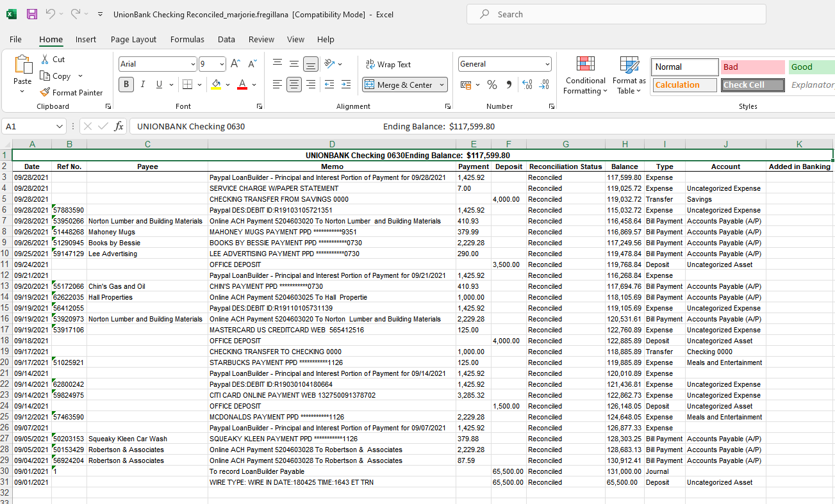Image resolution: width=835 pixels, height=504 pixels.
Task: Open the File tab
Action: pyautogui.click(x=15, y=40)
